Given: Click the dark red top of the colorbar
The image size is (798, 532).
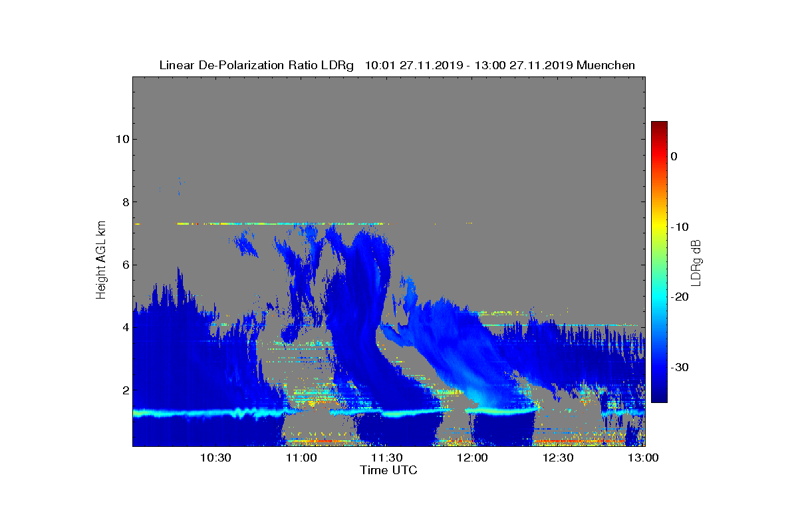Looking at the screenshot, I should pos(659,126).
